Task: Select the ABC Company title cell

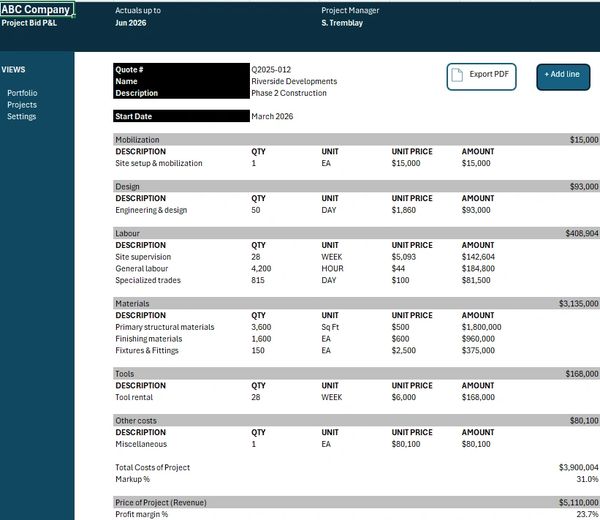Action: click(37, 10)
